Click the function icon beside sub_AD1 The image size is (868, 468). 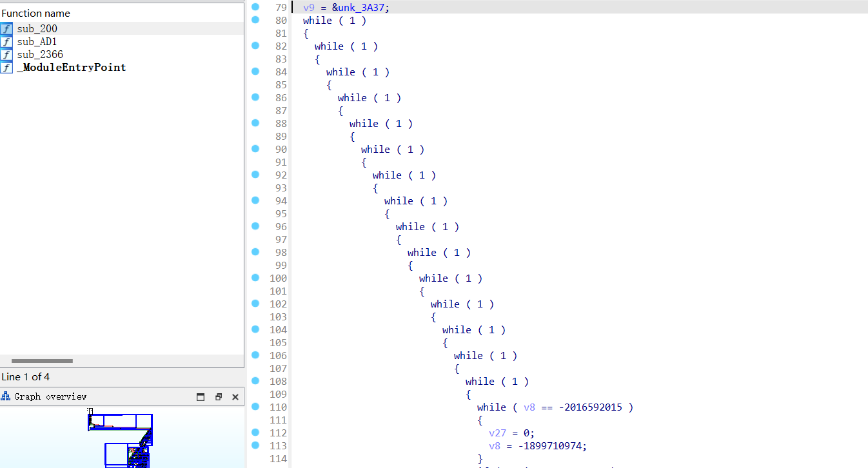point(6,41)
